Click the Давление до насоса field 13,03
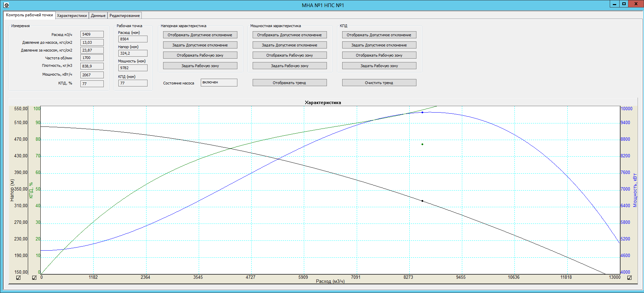 [92, 42]
